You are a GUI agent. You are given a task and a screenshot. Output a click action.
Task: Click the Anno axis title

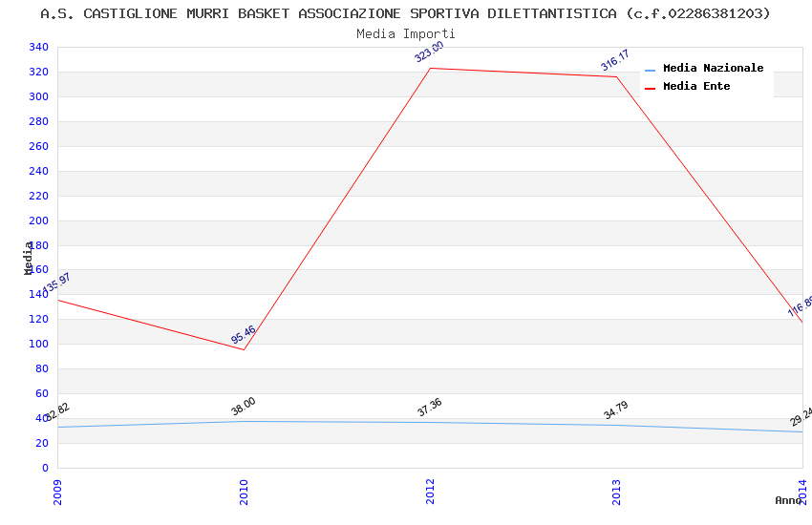[788, 501]
